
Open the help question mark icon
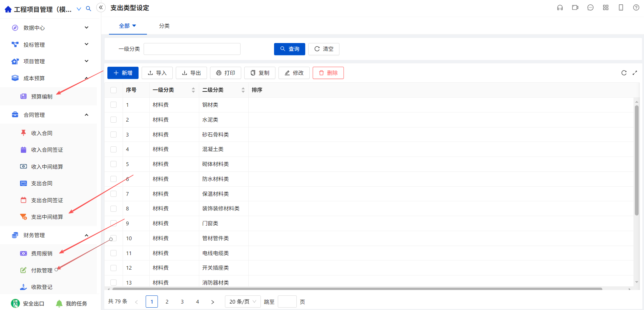pos(636,7)
